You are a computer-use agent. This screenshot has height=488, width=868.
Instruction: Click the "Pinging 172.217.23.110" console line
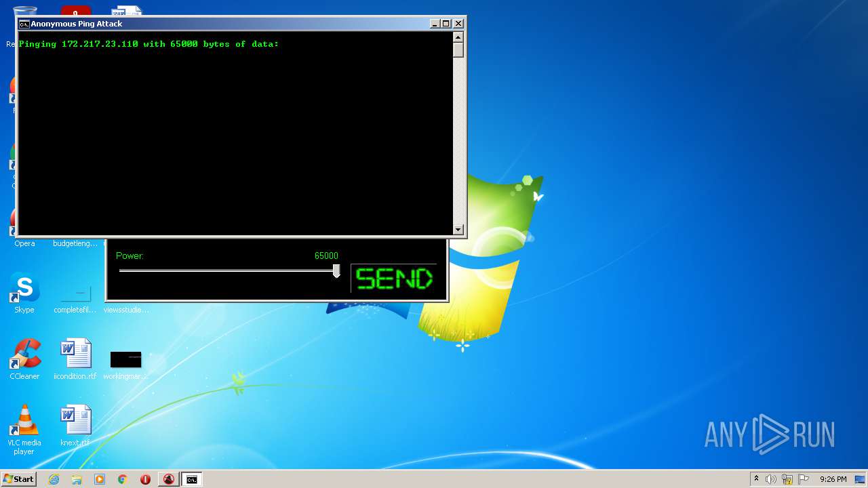(149, 44)
